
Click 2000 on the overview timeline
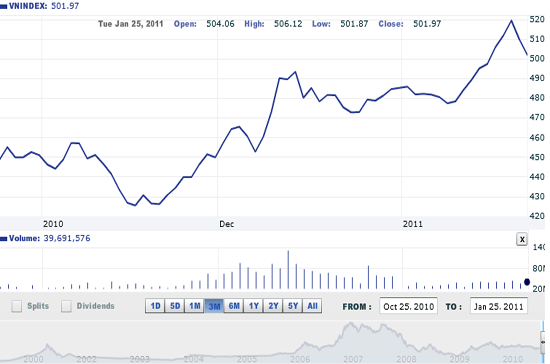click(34, 359)
